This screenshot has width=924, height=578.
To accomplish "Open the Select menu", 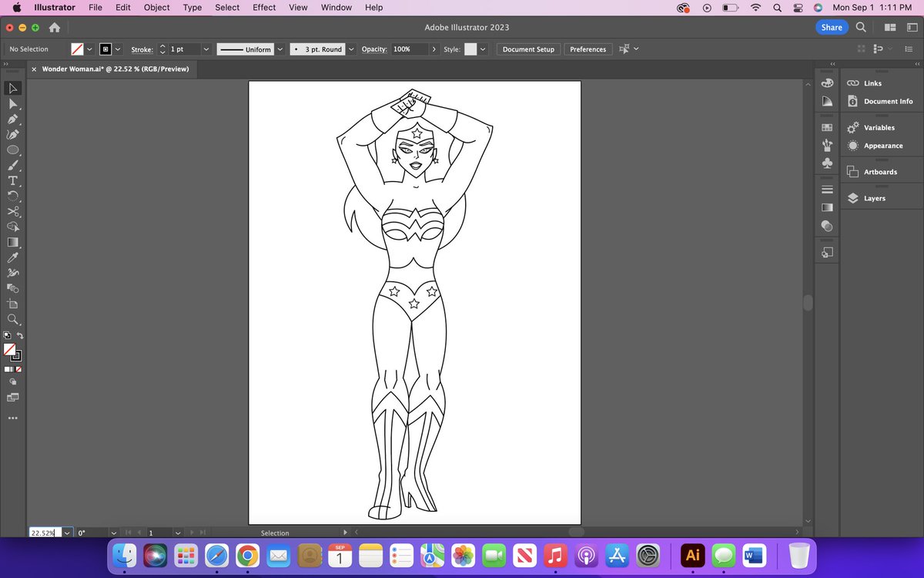I will (x=227, y=8).
